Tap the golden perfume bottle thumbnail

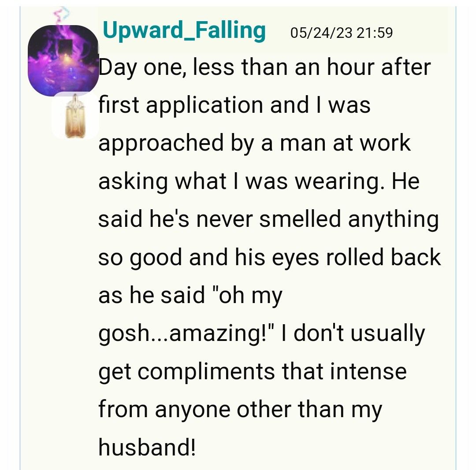click(x=74, y=115)
